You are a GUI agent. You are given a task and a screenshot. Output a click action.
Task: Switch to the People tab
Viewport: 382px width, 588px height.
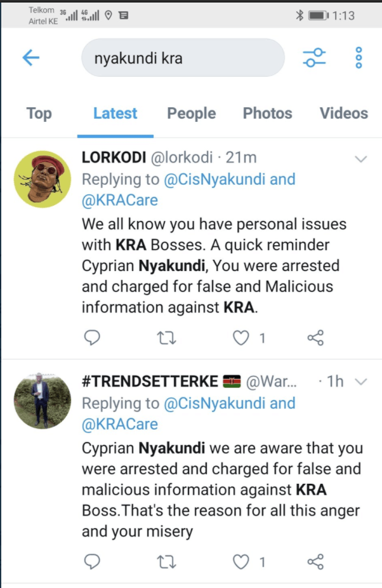coord(191,114)
